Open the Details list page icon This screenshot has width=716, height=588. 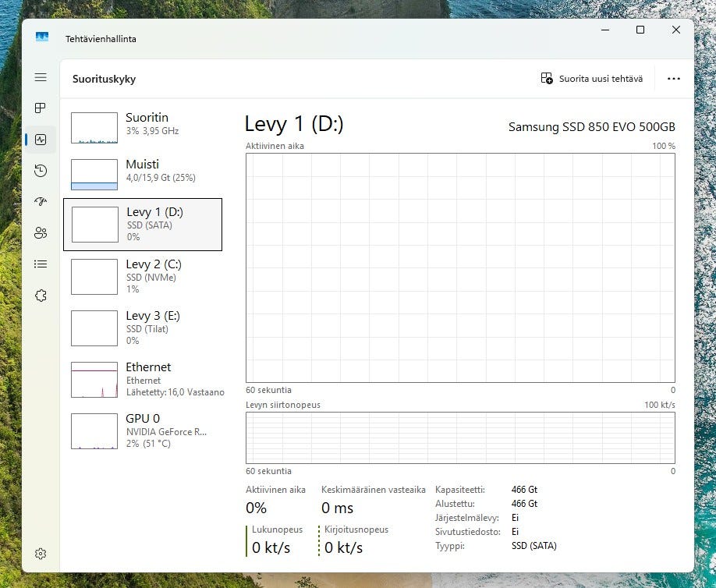click(41, 264)
